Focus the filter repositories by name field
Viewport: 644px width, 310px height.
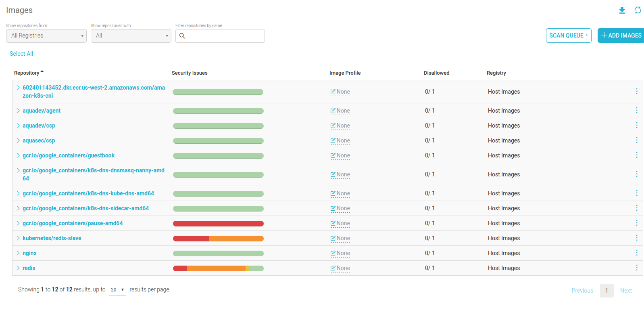coord(220,36)
